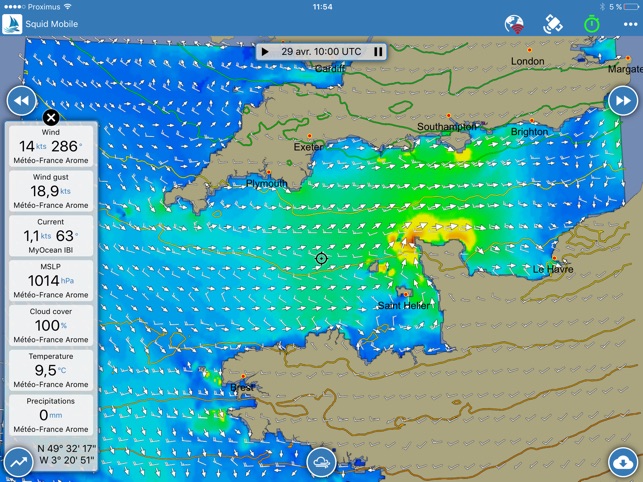643x482 pixels.
Task: Tap the cloud download button
Action: click(623, 462)
